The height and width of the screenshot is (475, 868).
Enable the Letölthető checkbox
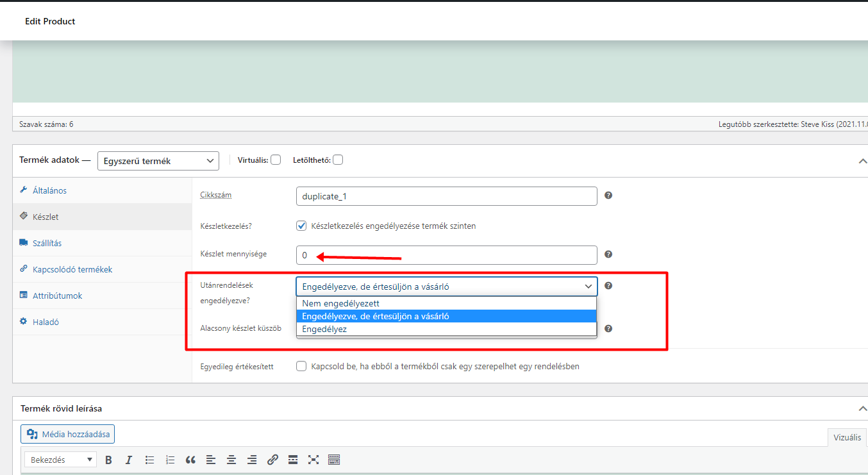pos(338,160)
